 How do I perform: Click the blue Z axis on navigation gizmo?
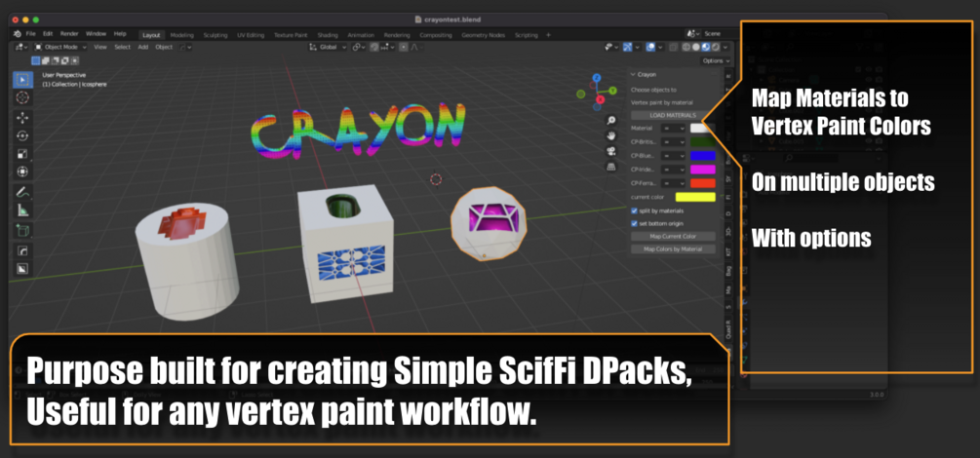point(596,78)
